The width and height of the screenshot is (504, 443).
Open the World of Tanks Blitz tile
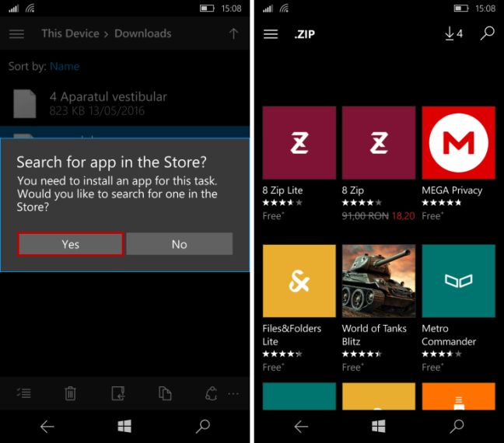pyautogui.click(x=379, y=281)
